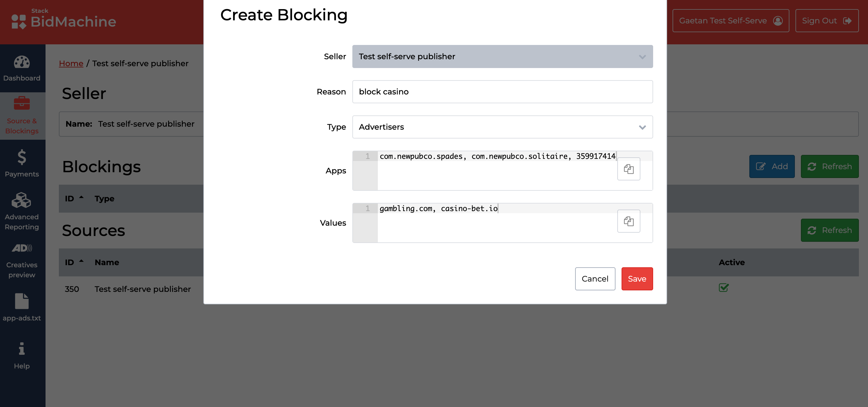
Task: Open the Type dropdown showing Advertisers
Action: tap(502, 127)
